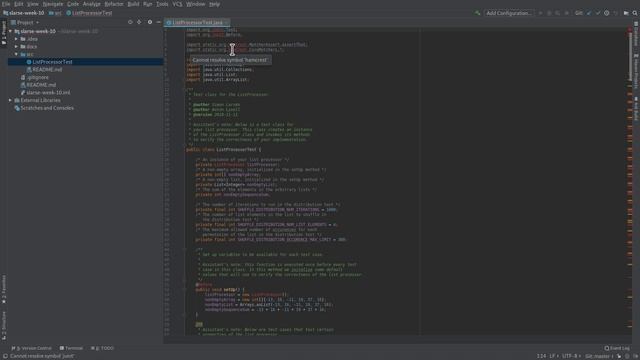
Task: Click the green Build Project hammer icon
Action: coord(477,13)
